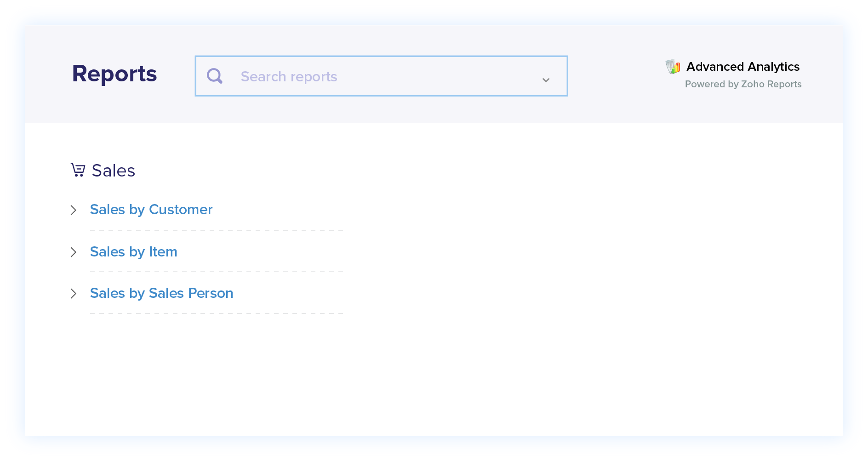The height and width of the screenshot is (461, 868).
Task: Open the search reports dropdown arrow
Action: 545,80
